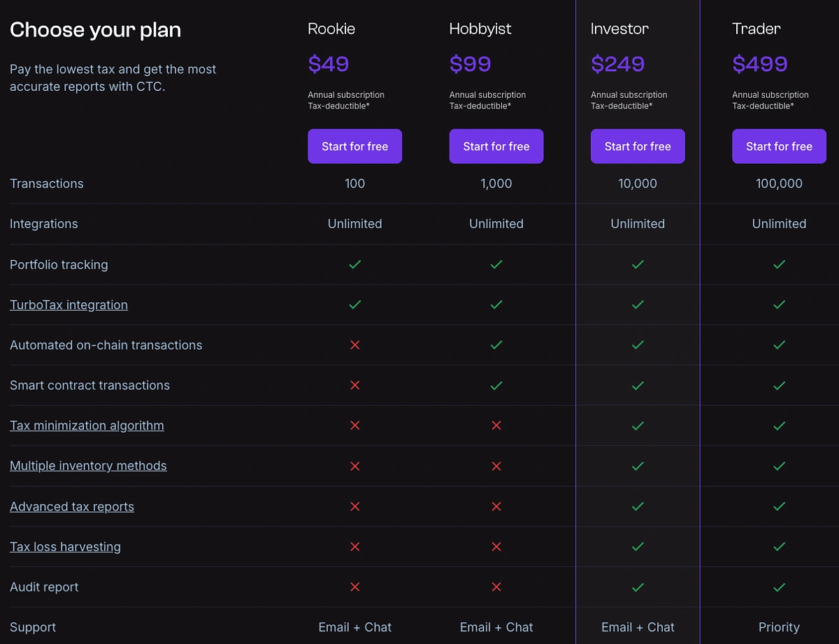Click the green checkmark for Rookie Portfolio tracking
This screenshot has height=644, width=839.
(354, 264)
